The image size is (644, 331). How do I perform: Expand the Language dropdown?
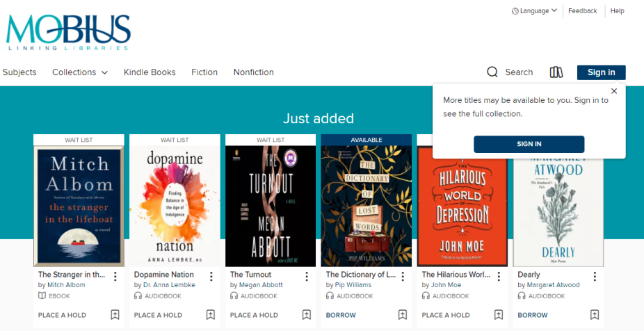click(534, 11)
